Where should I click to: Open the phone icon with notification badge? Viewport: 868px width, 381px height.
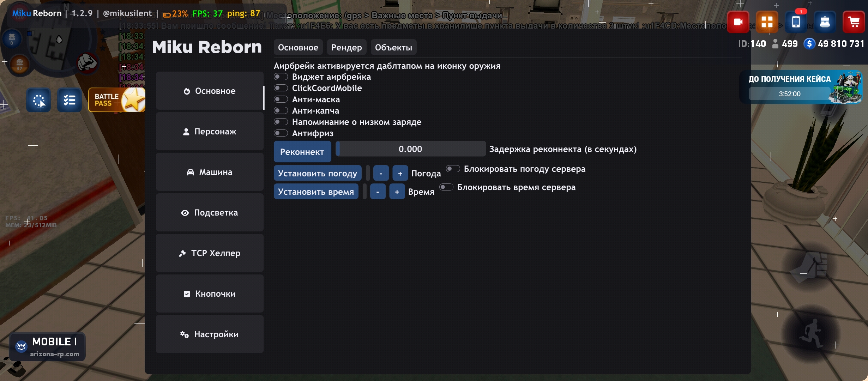tap(796, 22)
